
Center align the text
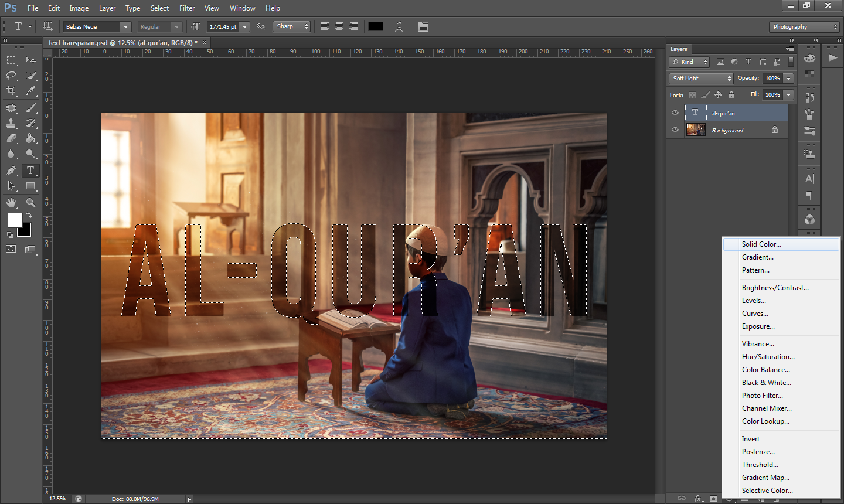click(x=339, y=27)
